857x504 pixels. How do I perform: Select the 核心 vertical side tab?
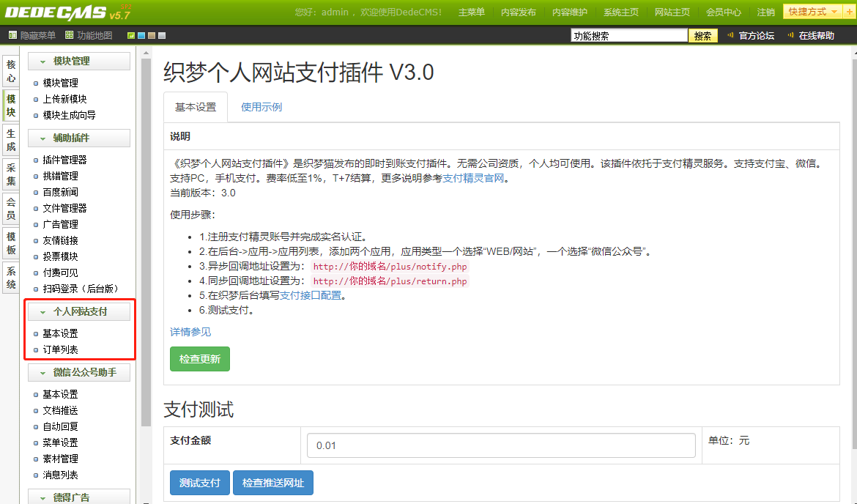pyautogui.click(x=11, y=71)
